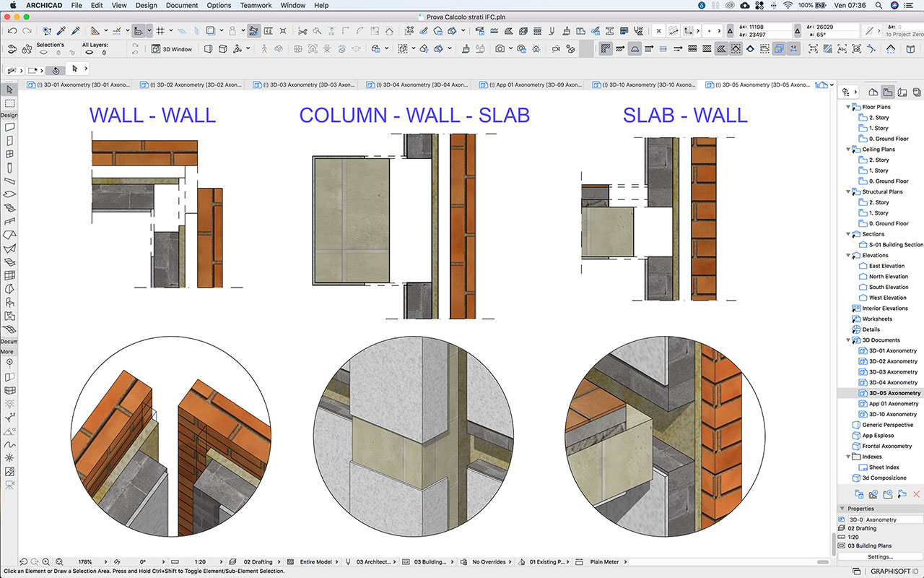
Task: Open the Teamwork menu
Action: [x=256, y=5]
